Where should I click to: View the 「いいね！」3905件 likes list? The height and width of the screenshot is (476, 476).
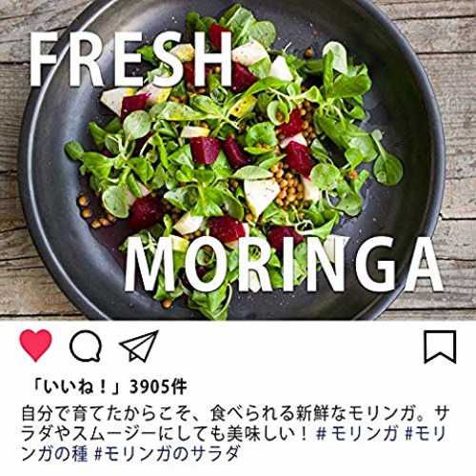(x=109, y=387)
